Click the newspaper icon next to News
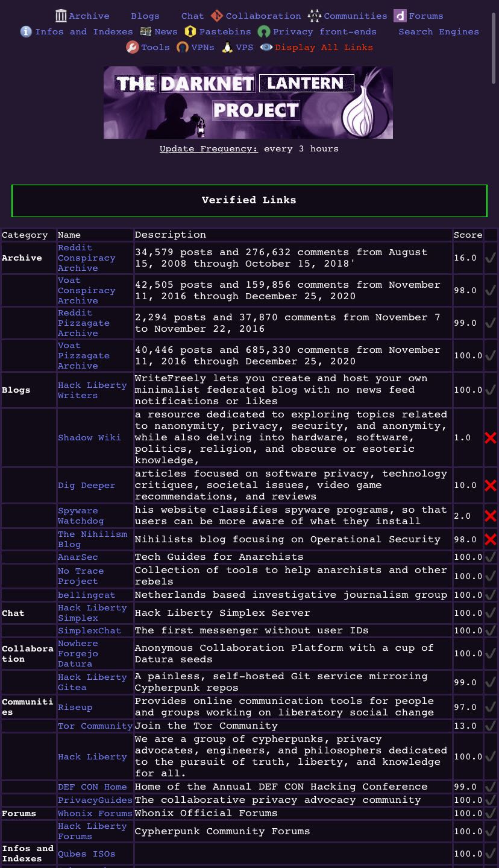 (x=146, y=31)
